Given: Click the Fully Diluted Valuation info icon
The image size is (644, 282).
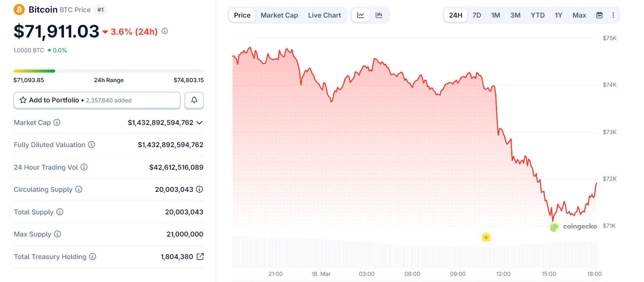Looking at the screenshot, I should 91,145.
